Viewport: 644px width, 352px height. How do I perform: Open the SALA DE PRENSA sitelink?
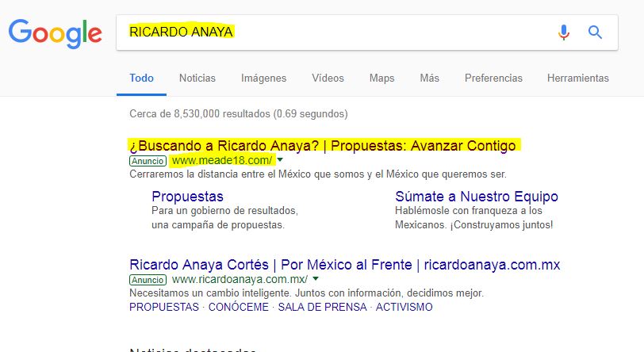click(321, 307)
